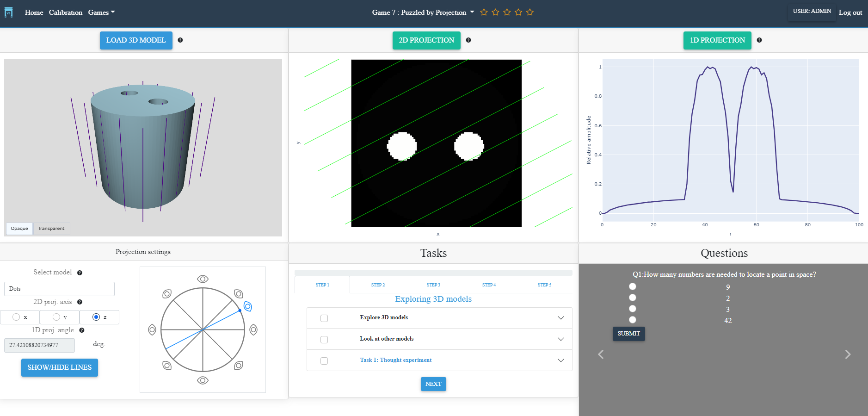Choose answer 9 for Q1
The height and width of the screenshot is (416, 868).
click(x=633, y=286)
